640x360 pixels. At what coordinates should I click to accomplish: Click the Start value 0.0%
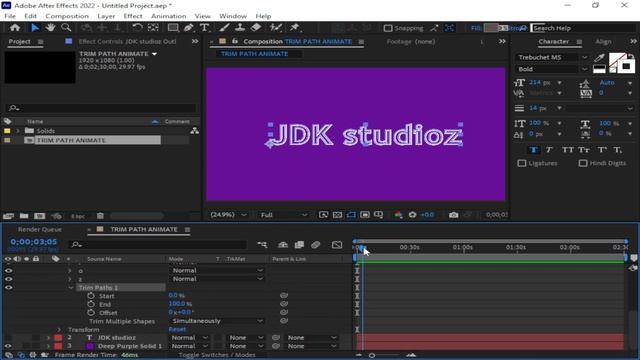[176, 296]
